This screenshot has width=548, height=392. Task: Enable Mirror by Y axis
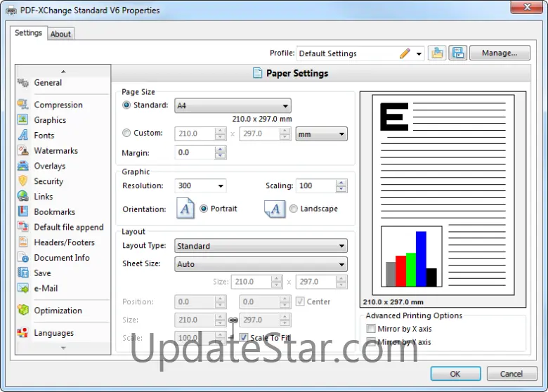pos(371,341)
